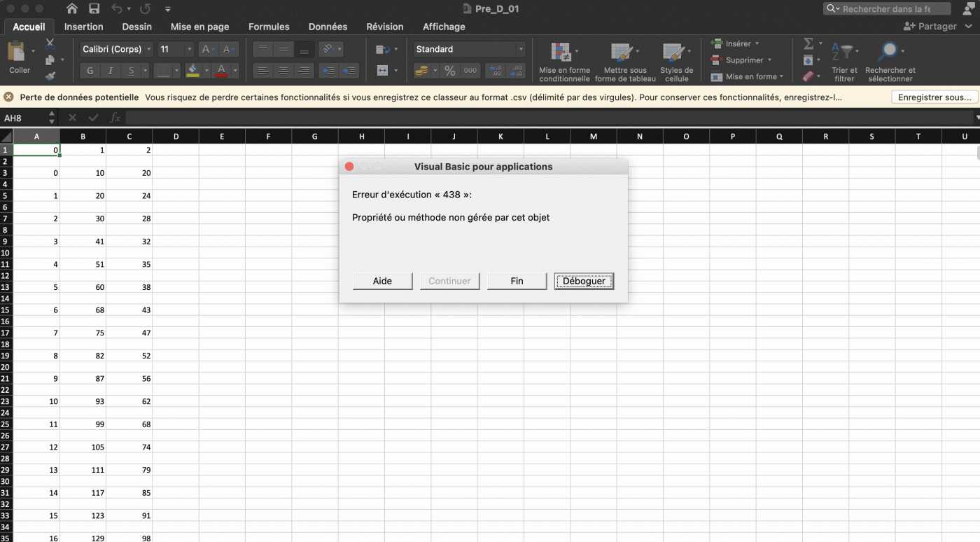Toggle italic (I) formatting
Viewport: 980px width, 542px height.
(111, 71)
